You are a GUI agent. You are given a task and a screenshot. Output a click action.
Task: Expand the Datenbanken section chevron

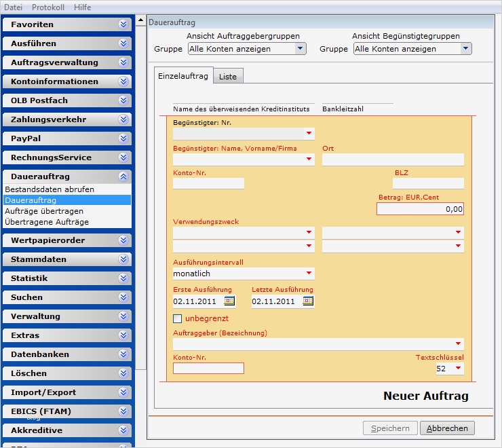[123, 354]
